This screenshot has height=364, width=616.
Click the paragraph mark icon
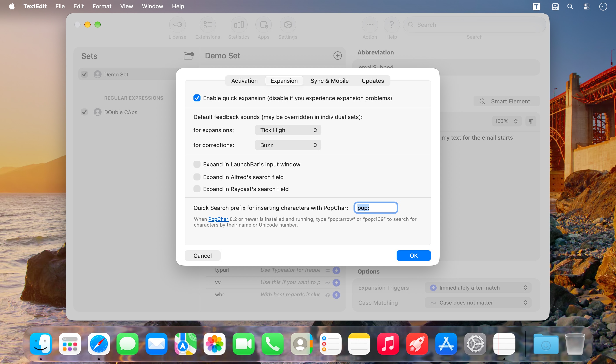click(x=530, y=121)
